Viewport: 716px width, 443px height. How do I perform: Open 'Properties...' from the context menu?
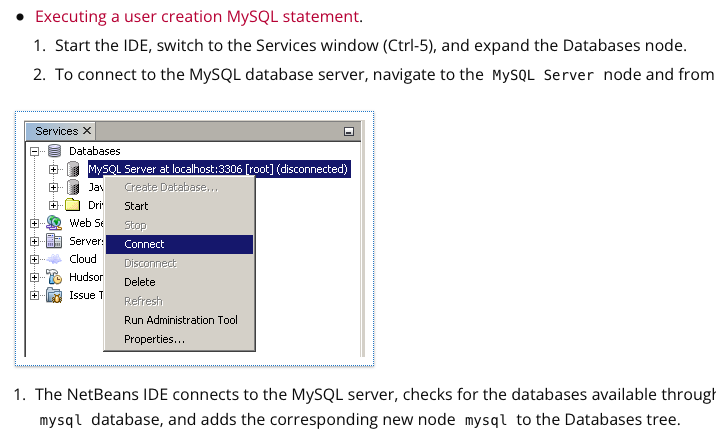tap(179, 339)
